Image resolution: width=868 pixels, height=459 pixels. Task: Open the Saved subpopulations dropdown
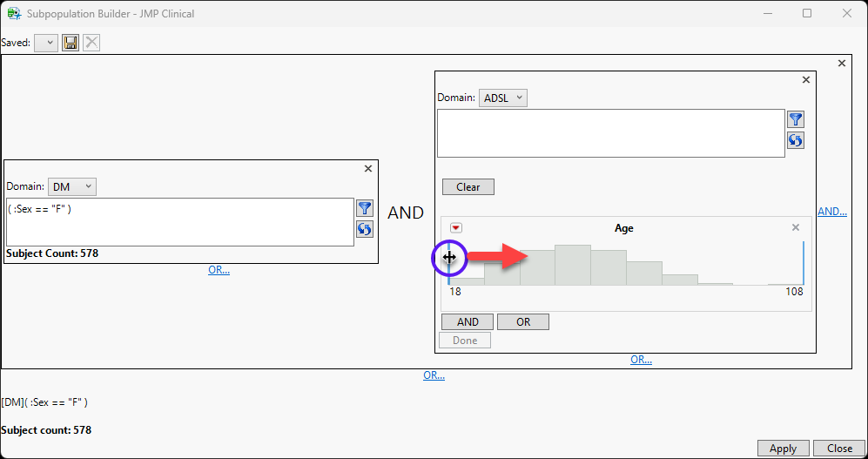(46, 43)
